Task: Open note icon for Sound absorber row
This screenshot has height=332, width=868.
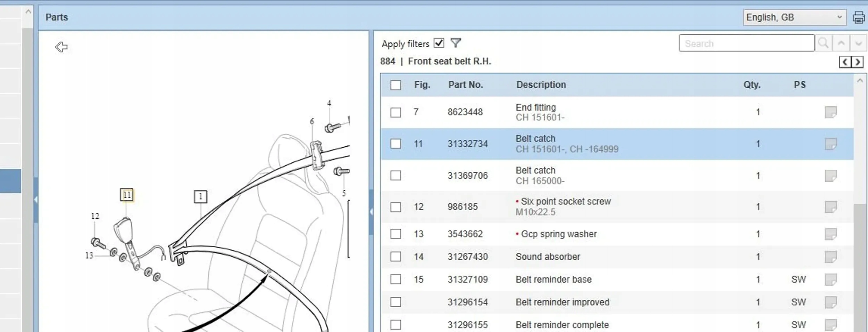Action: (830, 257)
